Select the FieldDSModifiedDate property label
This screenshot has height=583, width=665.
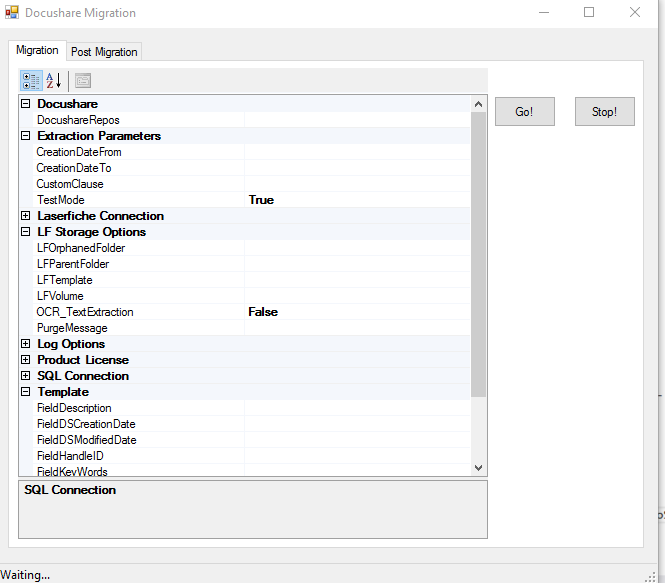[87, 440]
